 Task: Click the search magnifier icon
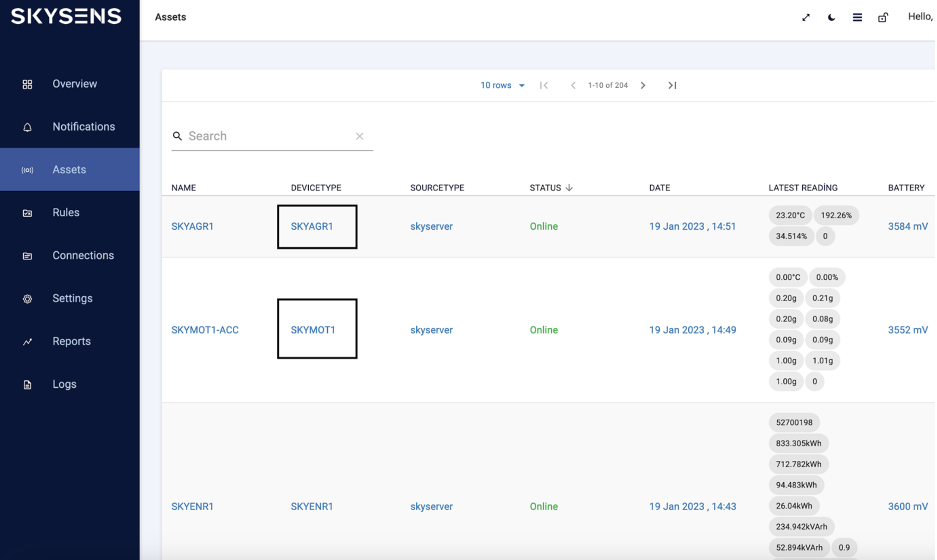177,136
